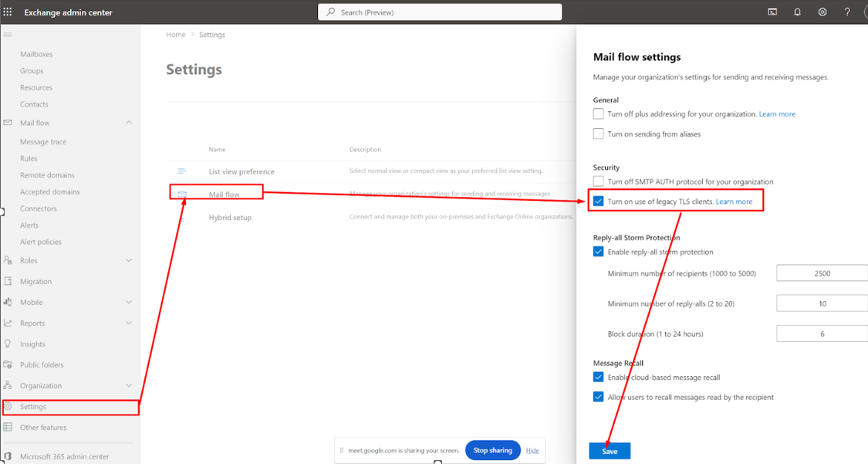Screen dimensions: 868x464
Task: Expand the Reports section chevron
Action: click(x=128, y=323)
